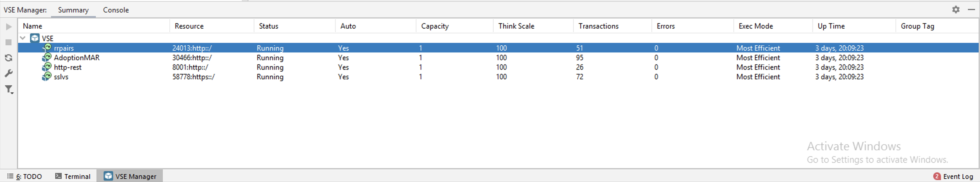The width and height of the screenshot is (980, 182).
Task: Select the rrpairs row
Action: (x=498, y=48)
